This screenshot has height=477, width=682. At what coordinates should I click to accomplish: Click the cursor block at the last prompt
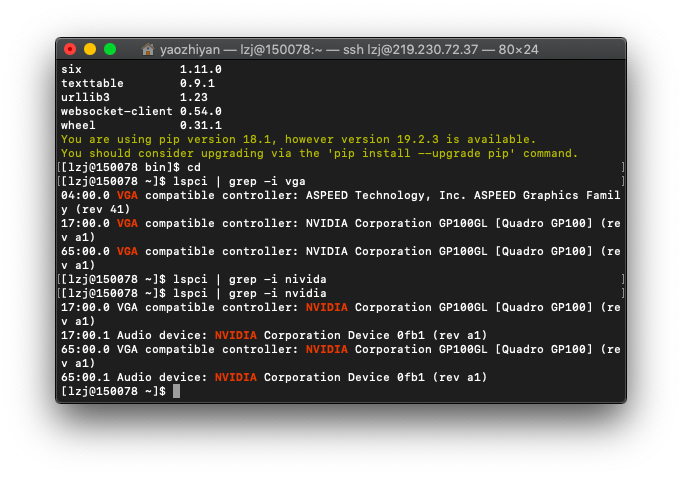pyautogui.click(x=176, y=391)
